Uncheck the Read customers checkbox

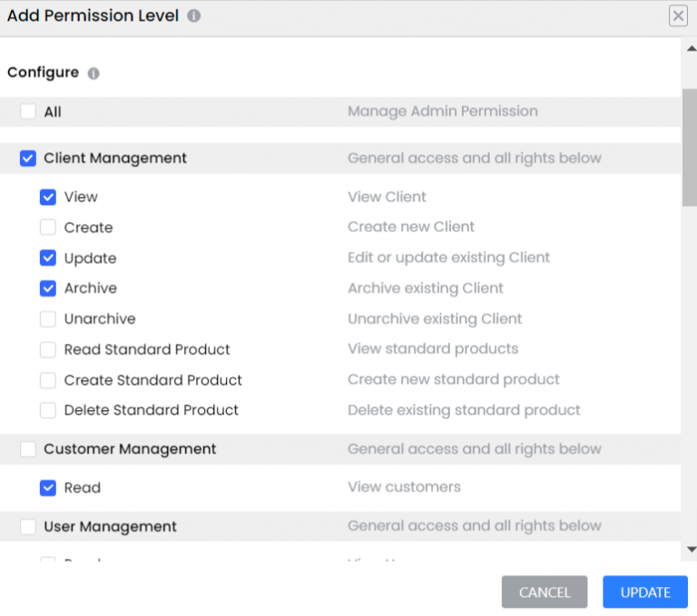click(x=48, y=488)
